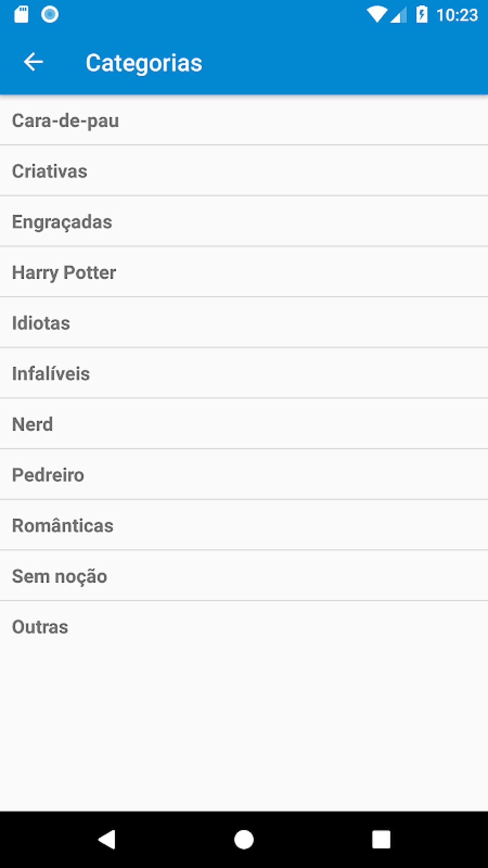Tap the circular notification status icon
The image size is (488, 868).
[x=50, y=14]
